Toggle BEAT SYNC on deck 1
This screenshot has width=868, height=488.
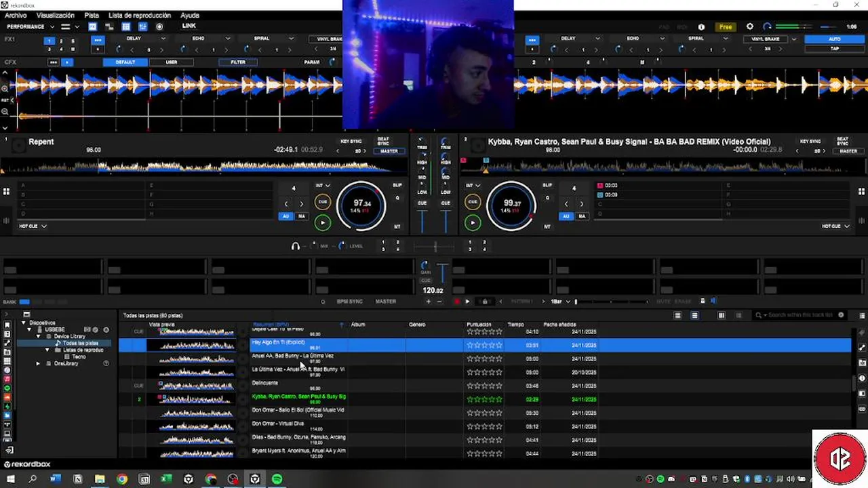[383, 141]
